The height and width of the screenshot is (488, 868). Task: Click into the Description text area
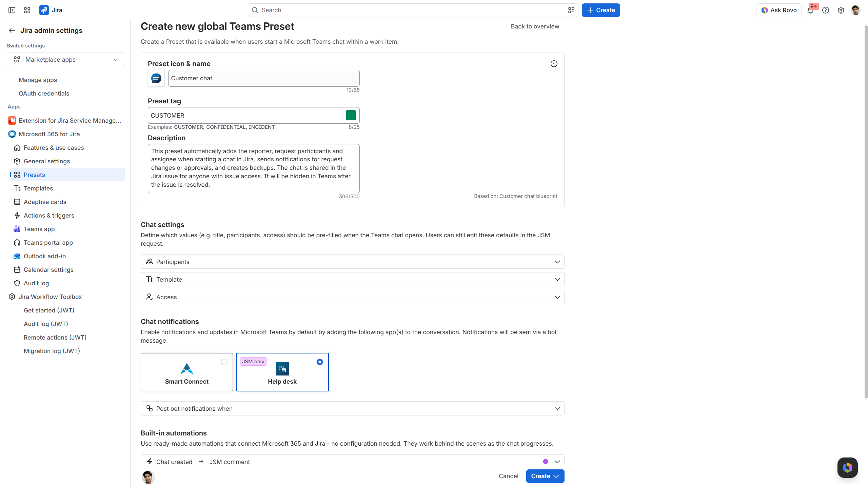pos(254,168)
